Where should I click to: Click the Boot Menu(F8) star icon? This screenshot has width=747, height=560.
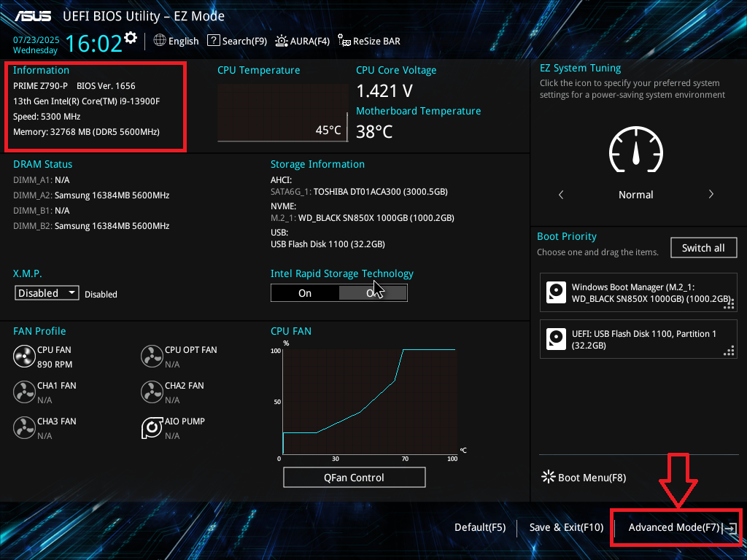coord(549,477)
